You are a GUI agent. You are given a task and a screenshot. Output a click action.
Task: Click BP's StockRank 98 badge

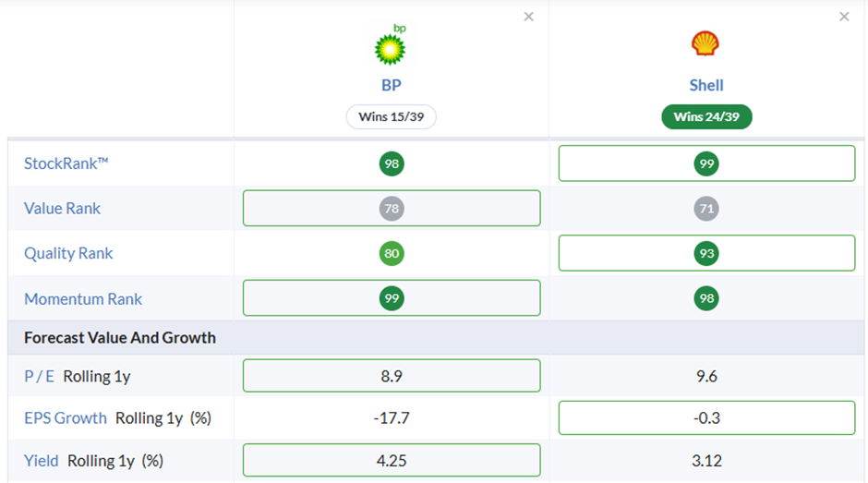392,163
